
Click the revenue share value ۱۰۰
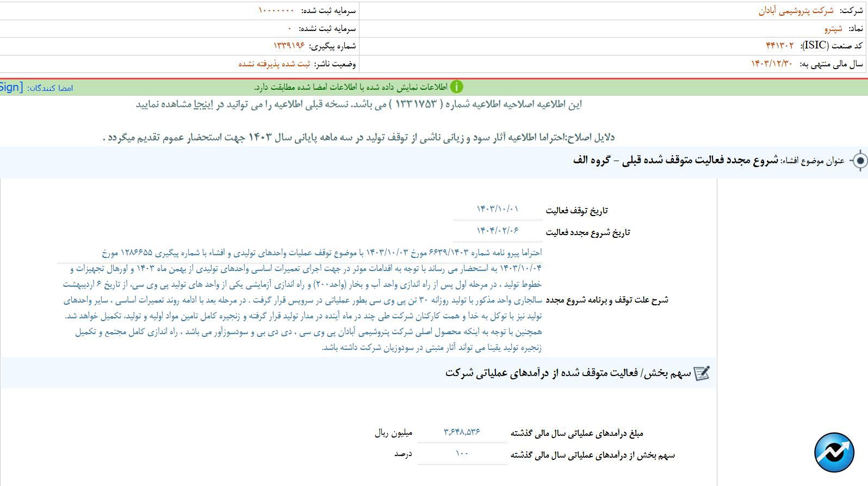462,454
